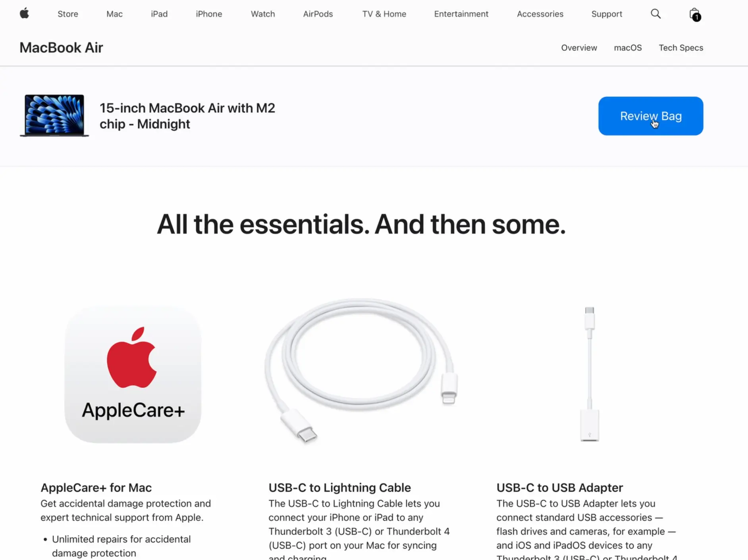
Task: Click the Midnight MacBook Air thumbnail
Action: (54, 115)
